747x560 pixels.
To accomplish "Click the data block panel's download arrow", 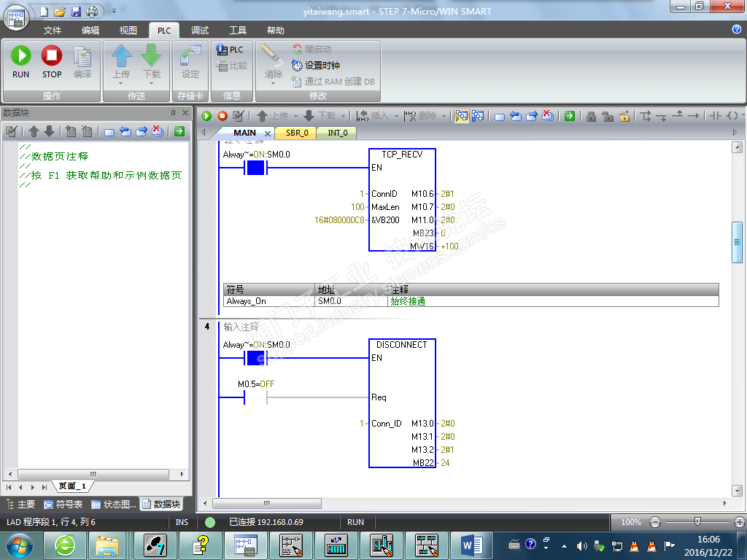I will click(50, 131).
